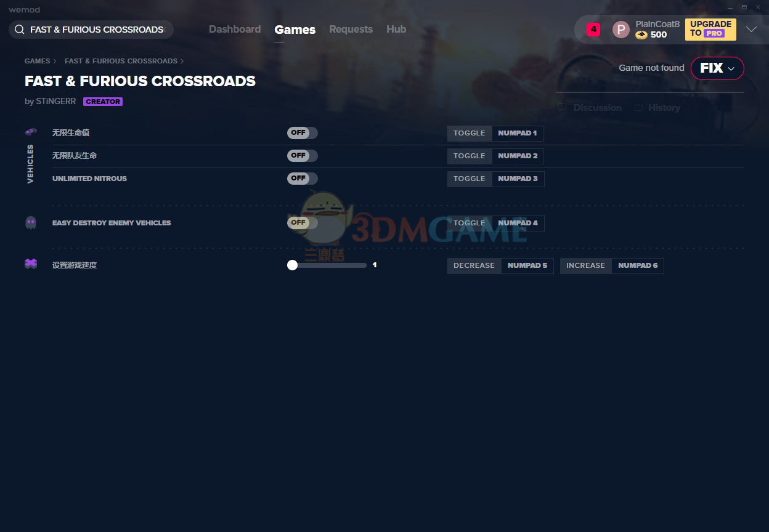Click the search field with game name
The image size is (769, 532).
click(97, 30)
